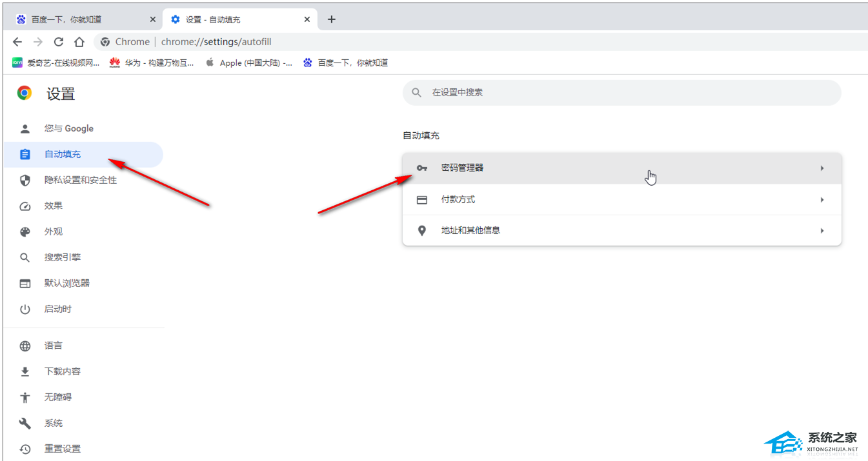The image size is (868, 461).
Task: Open 默认浏览器 text in sidebar
Action: [x=67, y=283]
